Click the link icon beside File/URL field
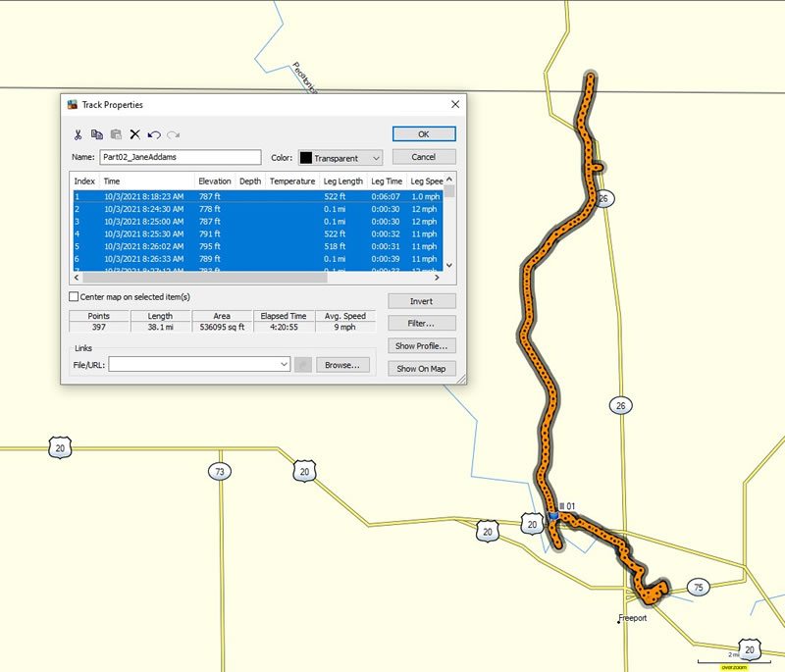785x672 pixels. (x=303, y=365)
